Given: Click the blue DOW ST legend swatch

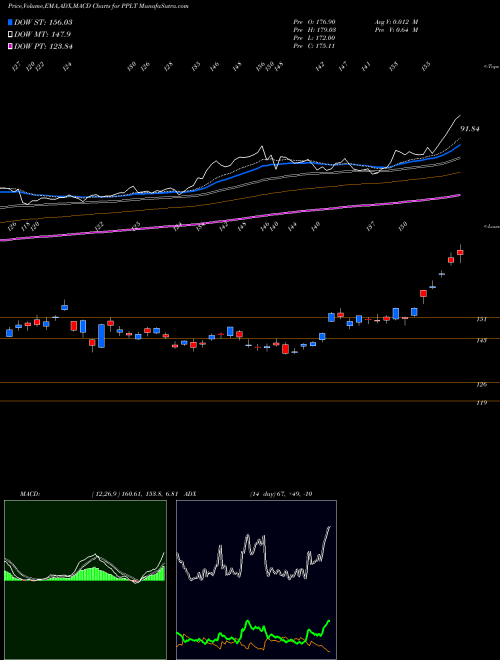Looking at the screenshot, I should click(x=11, y=22).
